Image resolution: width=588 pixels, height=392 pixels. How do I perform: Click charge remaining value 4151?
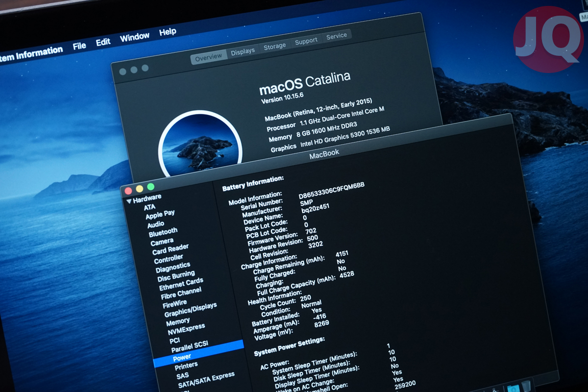click(342, 255)
